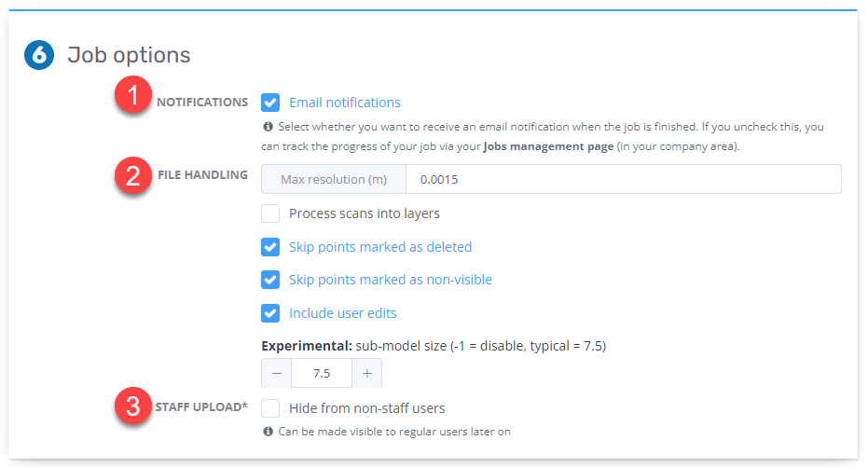Toggle the Include user edits checkbox
Image resolution: width=868 pixels, height=468 pixels.
click(x=270, y=313)
